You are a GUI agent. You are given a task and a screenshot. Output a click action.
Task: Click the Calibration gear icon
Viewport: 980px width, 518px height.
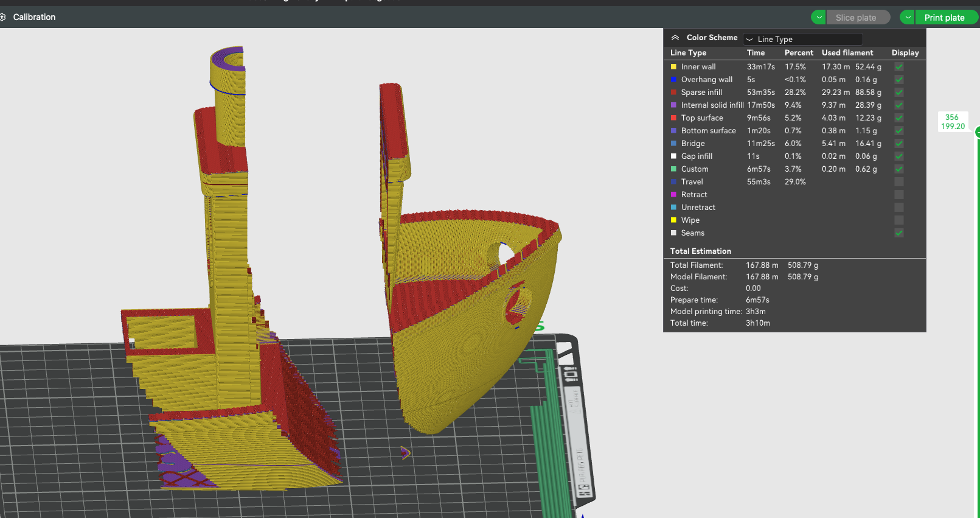(x=3, y=17)
